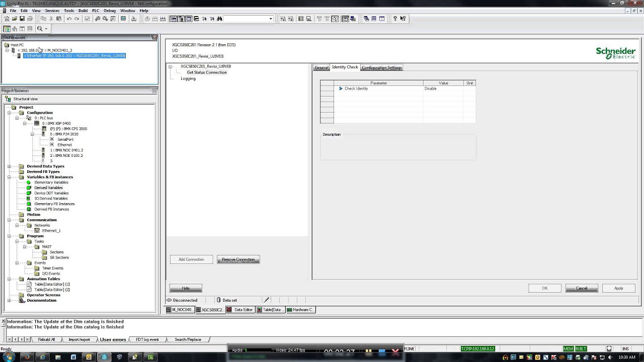Collapse the Animation Tables node
This screenshot has height=362, width=644.
[x=9, y=279]
